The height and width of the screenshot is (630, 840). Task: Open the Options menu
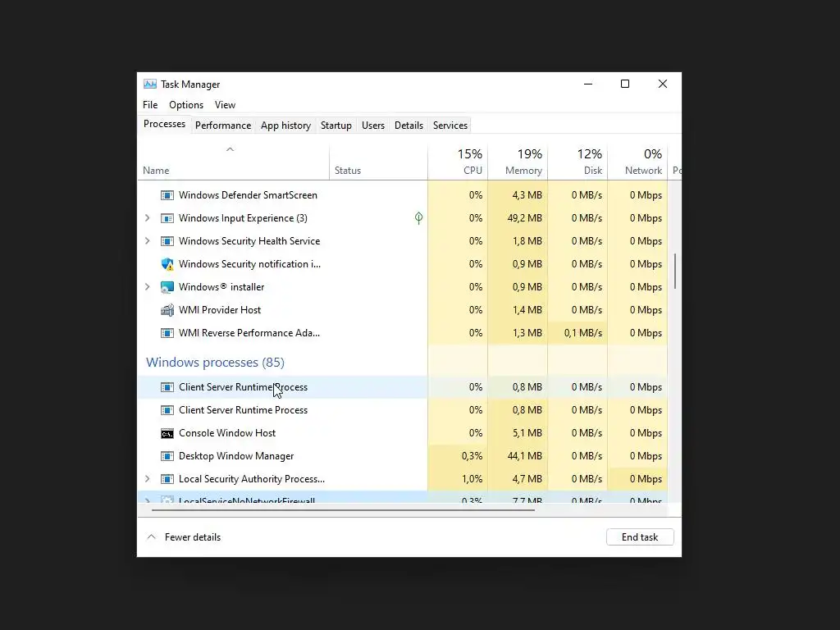tap(186, 105)
